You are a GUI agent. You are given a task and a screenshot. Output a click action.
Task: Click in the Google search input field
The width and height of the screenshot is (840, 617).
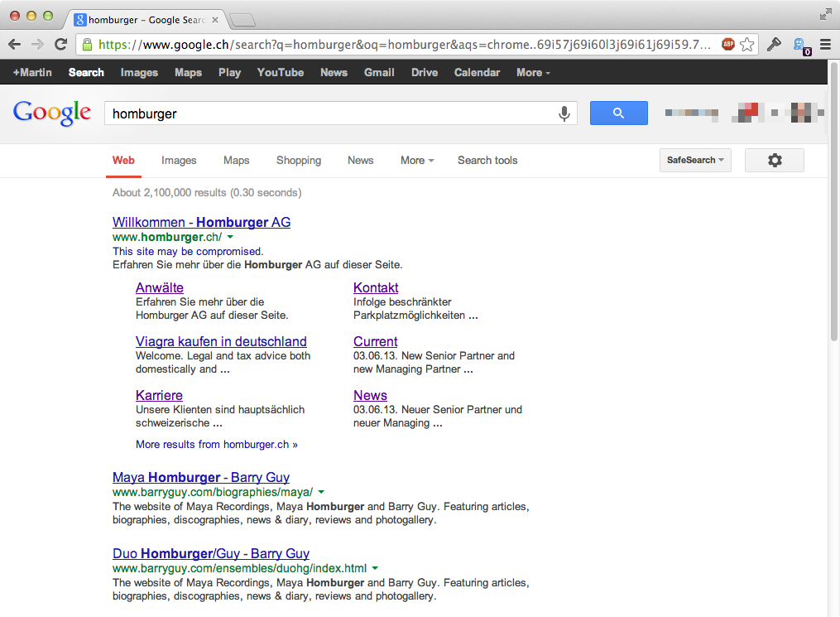pyautogui.click(x=331, y=113)
